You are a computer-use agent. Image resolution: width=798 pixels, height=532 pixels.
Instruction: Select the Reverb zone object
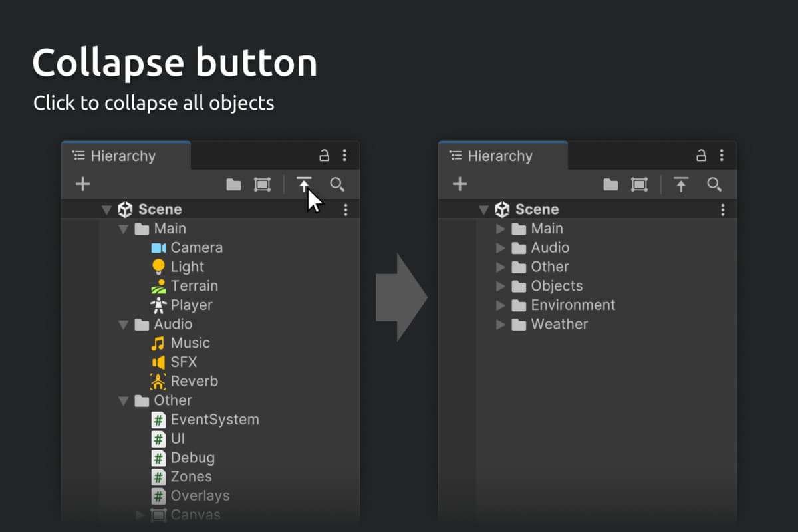(x=194, y=382)
